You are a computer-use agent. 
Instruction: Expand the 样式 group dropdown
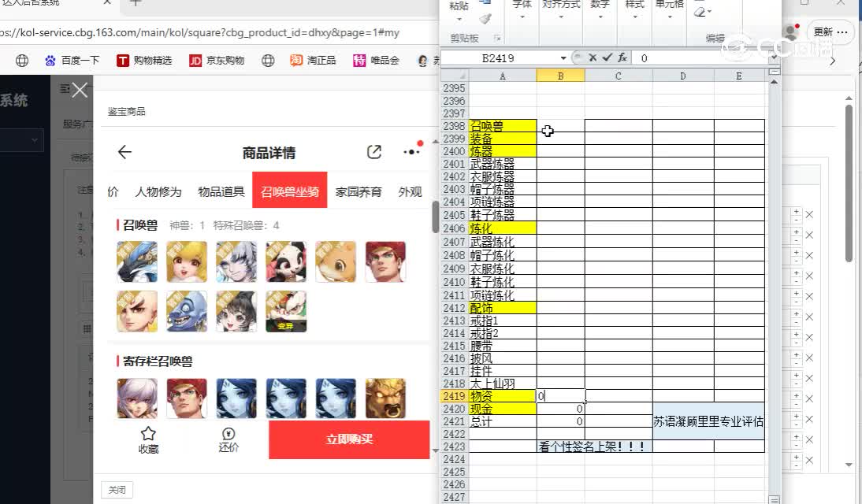pos(634,17)
